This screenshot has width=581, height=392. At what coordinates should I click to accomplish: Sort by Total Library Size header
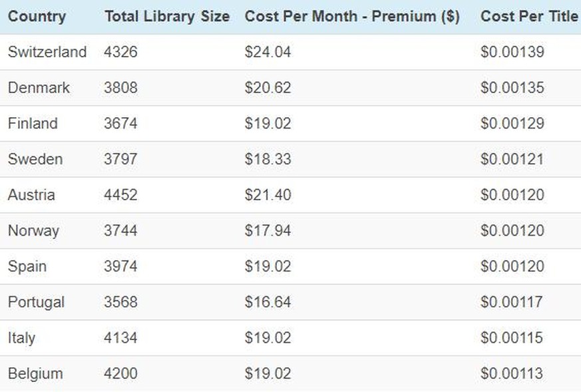tap(167, 17)
